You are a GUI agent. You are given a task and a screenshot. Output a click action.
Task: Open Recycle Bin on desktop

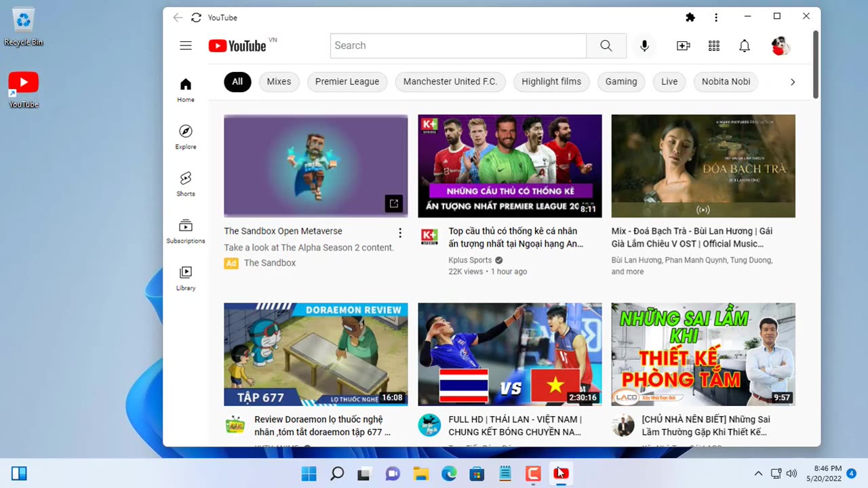pos(23,27)
